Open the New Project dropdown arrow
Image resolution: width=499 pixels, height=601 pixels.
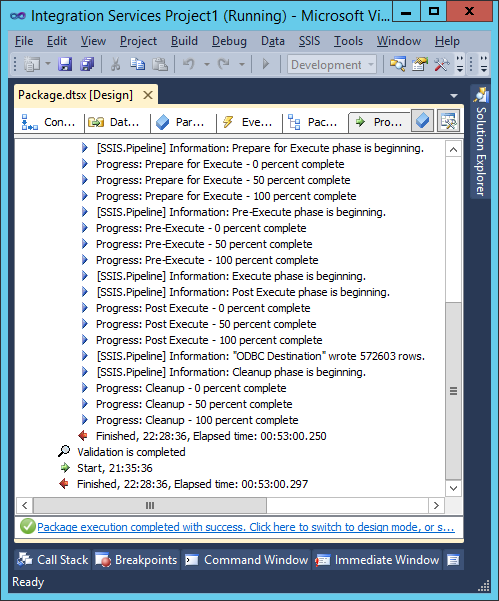click(x=48, y=64)
